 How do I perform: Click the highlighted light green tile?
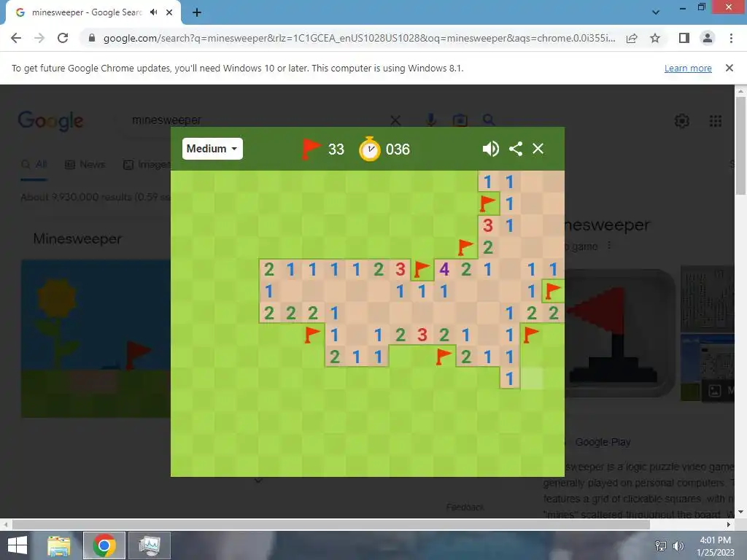[532, 378]
